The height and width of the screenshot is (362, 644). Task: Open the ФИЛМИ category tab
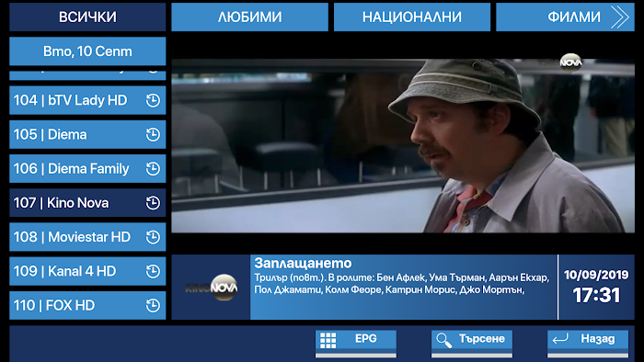(565, 17)
